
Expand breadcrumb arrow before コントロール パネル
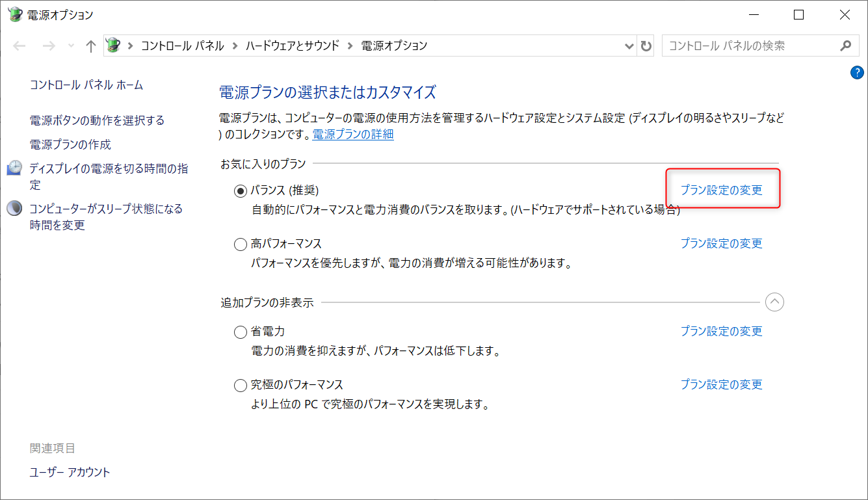click(x=130, y=46)
